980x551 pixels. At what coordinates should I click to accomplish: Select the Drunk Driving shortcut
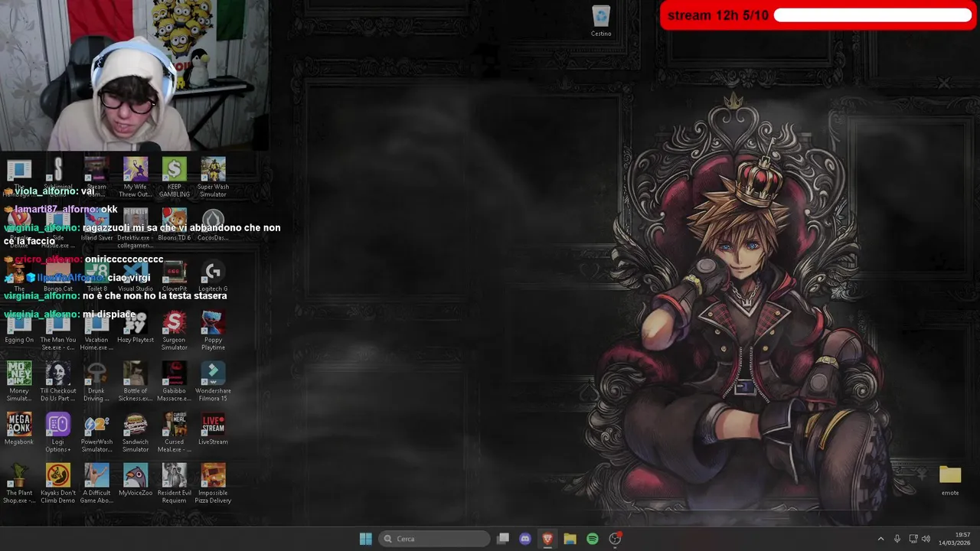tap(96, 382)
